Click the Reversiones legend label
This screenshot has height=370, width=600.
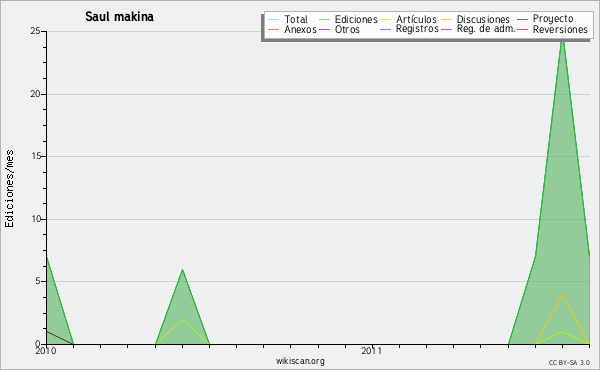click(x=560, y=29)
